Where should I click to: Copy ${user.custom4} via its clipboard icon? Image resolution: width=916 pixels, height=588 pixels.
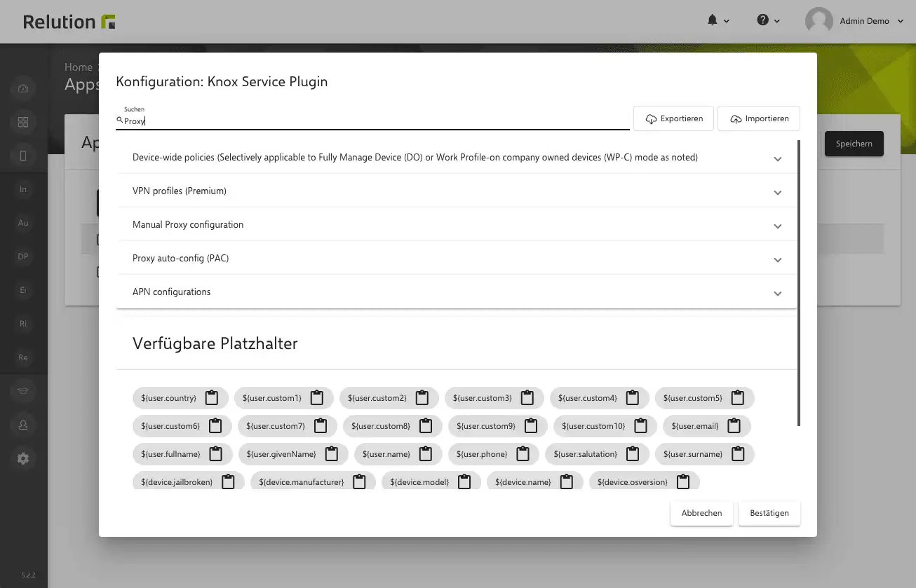click(633, 398)
